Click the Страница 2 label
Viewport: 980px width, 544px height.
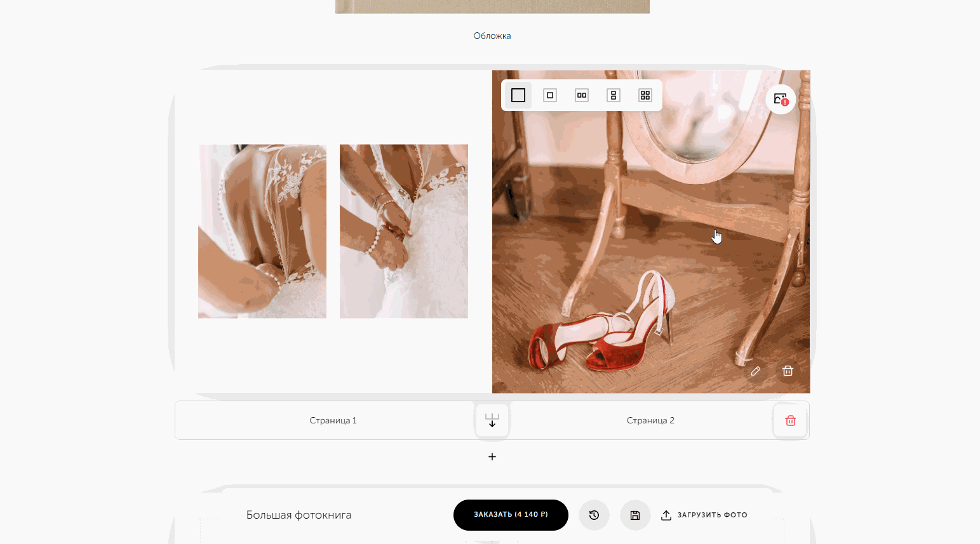click(x=650, y=421)
